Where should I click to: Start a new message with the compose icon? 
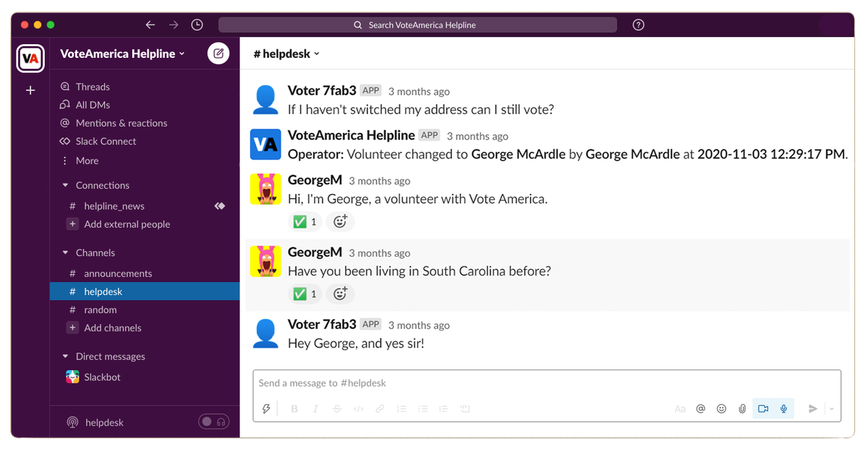point(218,53)
